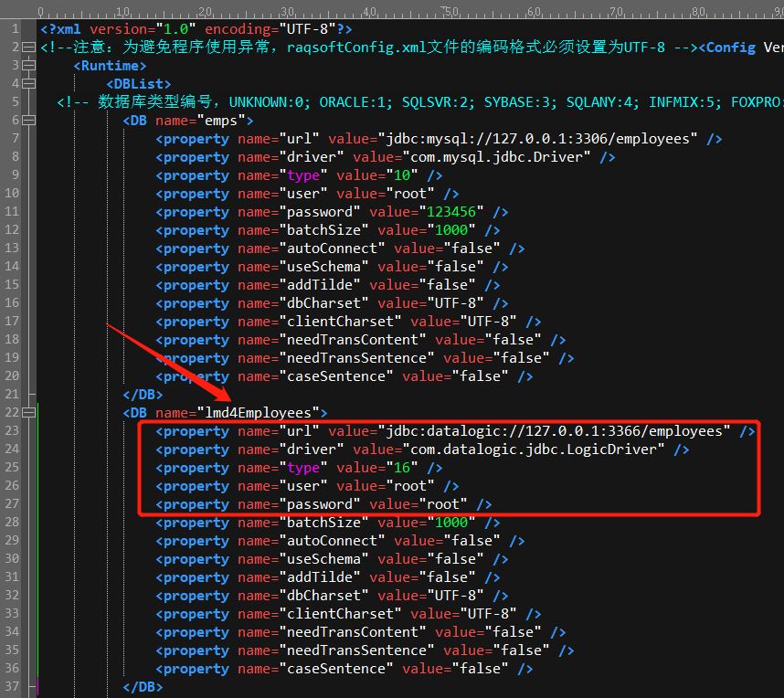The width and height of the screenshot is (784, 698).
Task: Click line number 37 in gutter
Action: pyautogui.click(x=12, y=686)
